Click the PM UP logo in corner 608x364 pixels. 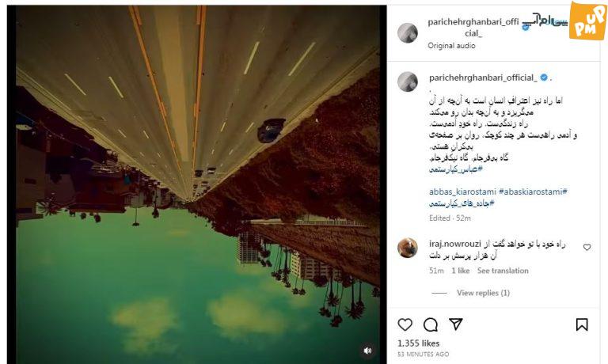[587, 20]
